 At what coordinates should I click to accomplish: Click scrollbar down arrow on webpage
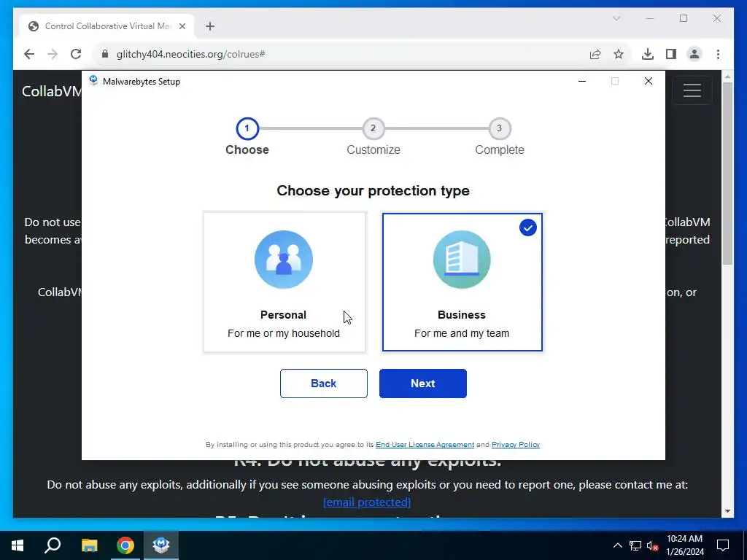(727, 511)
